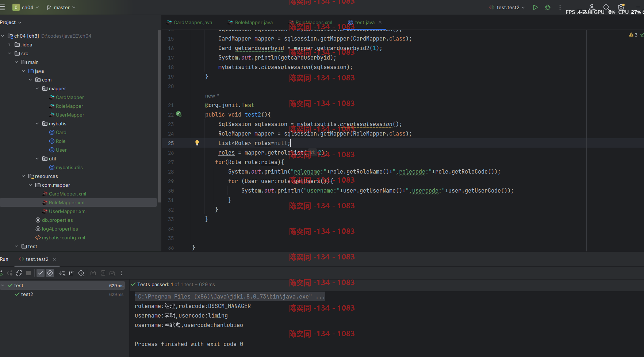Click the collapse all test results icon
Image resolution: width=644 pixels, height=357 pixels.
click(x=72, y=273)
